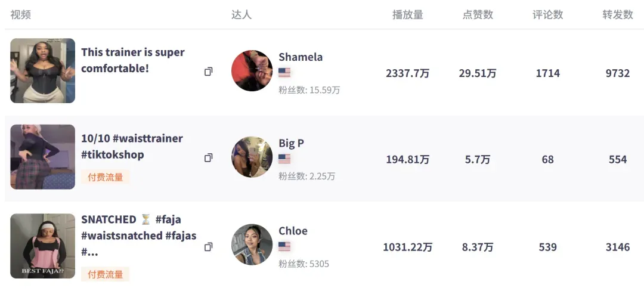Sort by the 评论数 column header
Image resolution: width=644 pixels, height=291 pixels.
click(x=548, y=15)
